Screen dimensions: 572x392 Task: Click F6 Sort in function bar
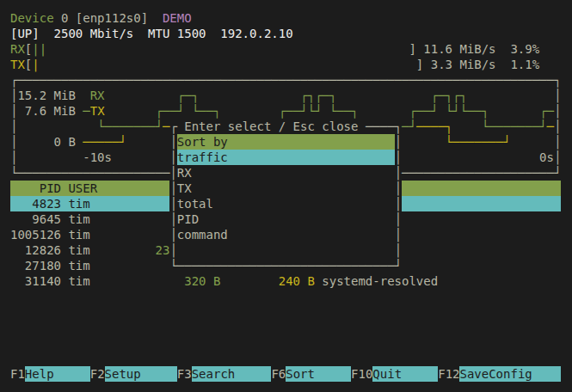pos(311,374)
